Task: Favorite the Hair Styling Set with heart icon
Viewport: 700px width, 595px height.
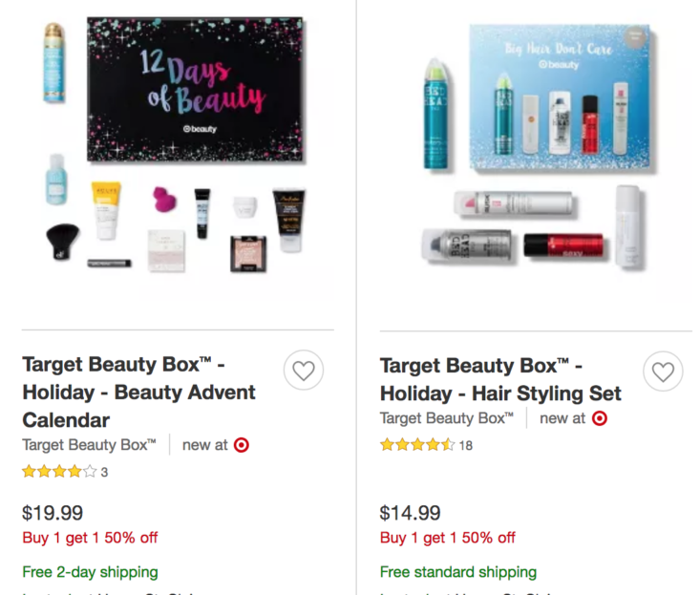Action: [x=663, y=372]
